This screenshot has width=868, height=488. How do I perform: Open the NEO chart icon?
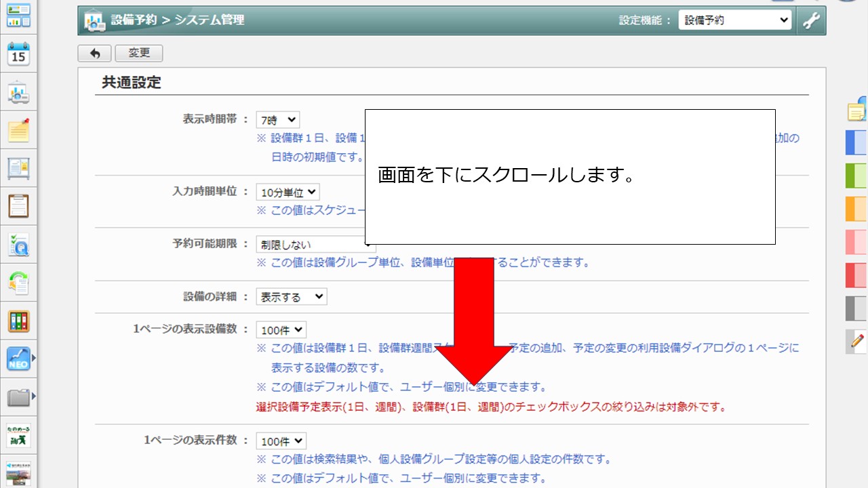18,359
